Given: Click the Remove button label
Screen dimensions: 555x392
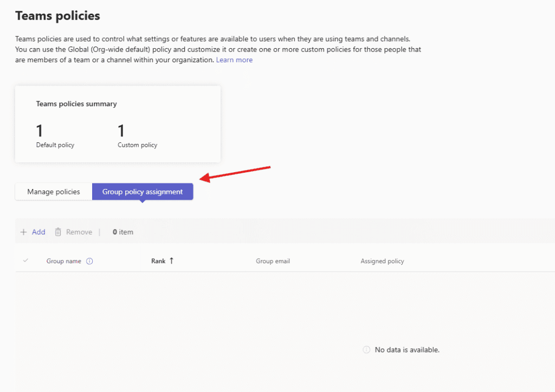Looking at the screenshot, I should point(79,232).
